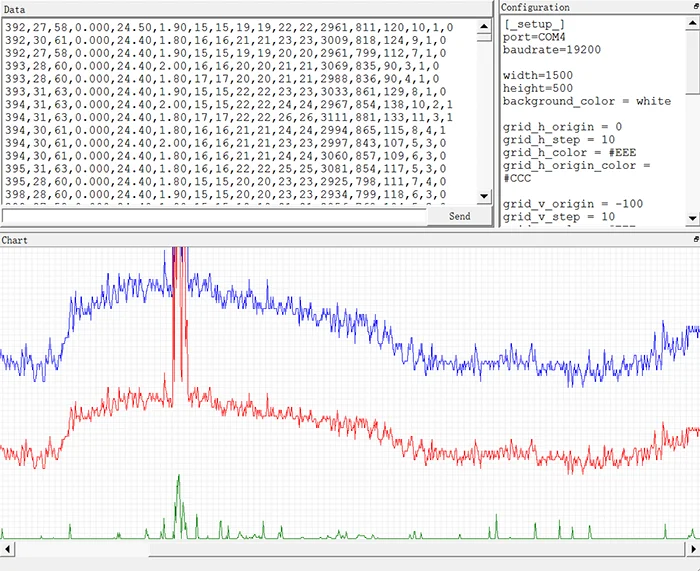Click the Send button
The width and height of the screenshot is (700, 571).
click(459, 216)
